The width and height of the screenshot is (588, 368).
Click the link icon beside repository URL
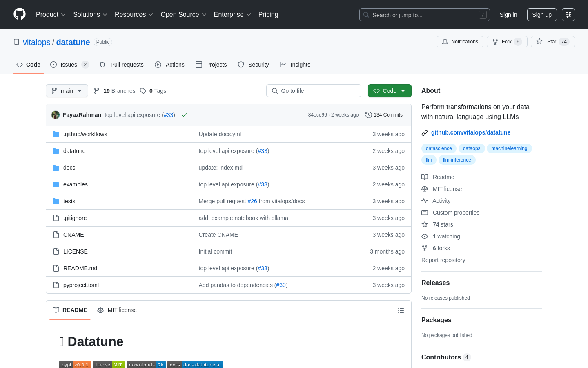(425, 132)
